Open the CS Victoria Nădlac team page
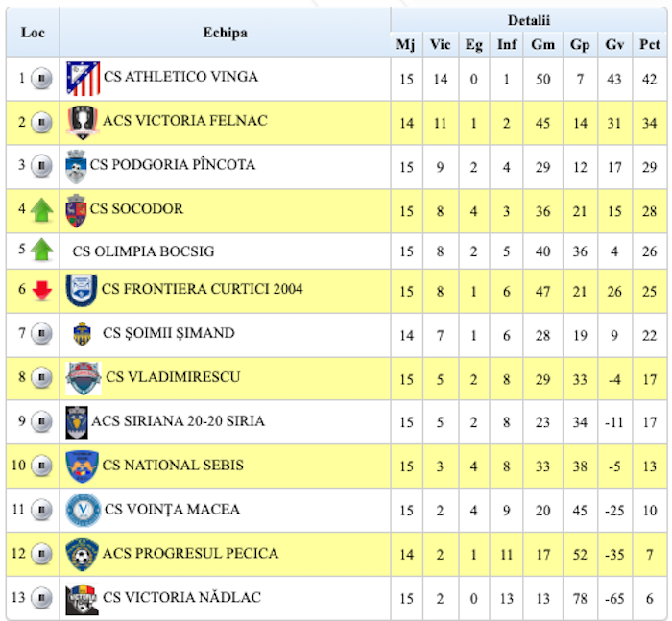Viewport: 672px width, 621px height. coord(181,598)
